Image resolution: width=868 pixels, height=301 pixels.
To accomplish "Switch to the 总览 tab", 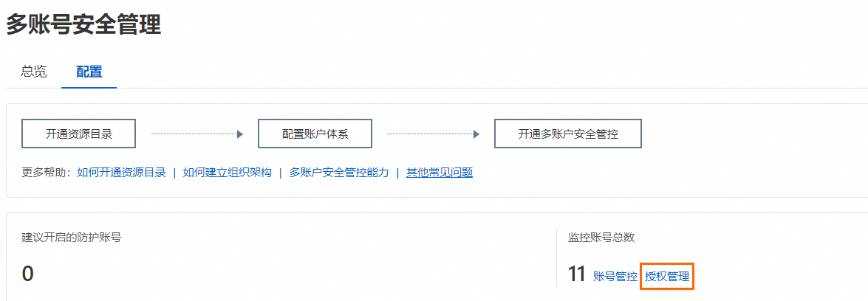I will pyautogui.click(x=34, y=72).
